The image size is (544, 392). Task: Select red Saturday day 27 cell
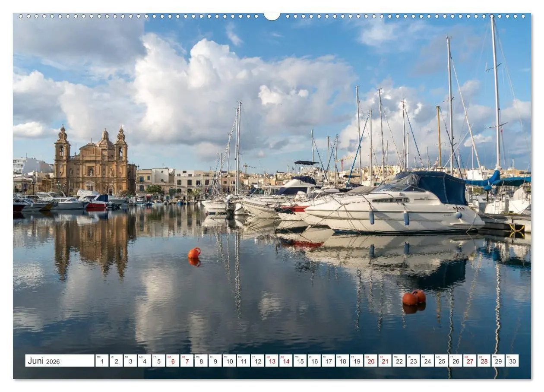(470, 361)
